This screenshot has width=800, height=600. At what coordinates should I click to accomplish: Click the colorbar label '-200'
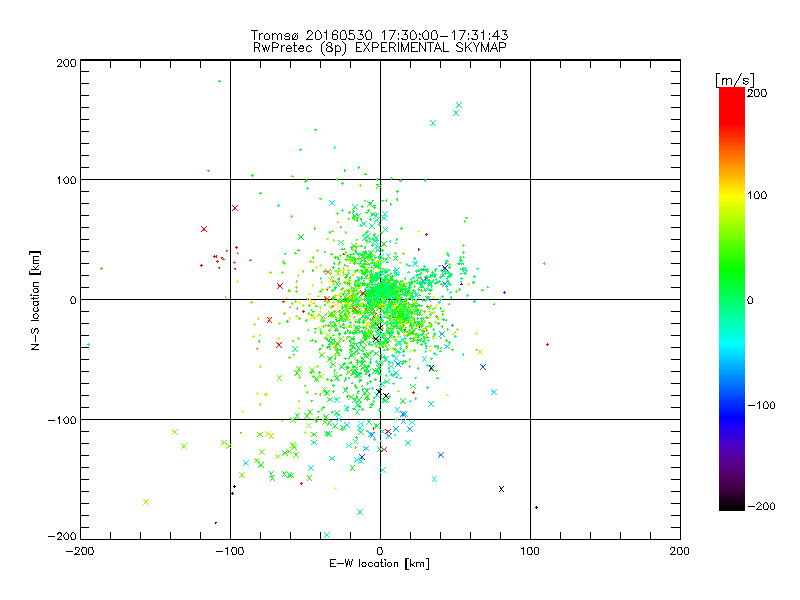(x=761, y=506)
